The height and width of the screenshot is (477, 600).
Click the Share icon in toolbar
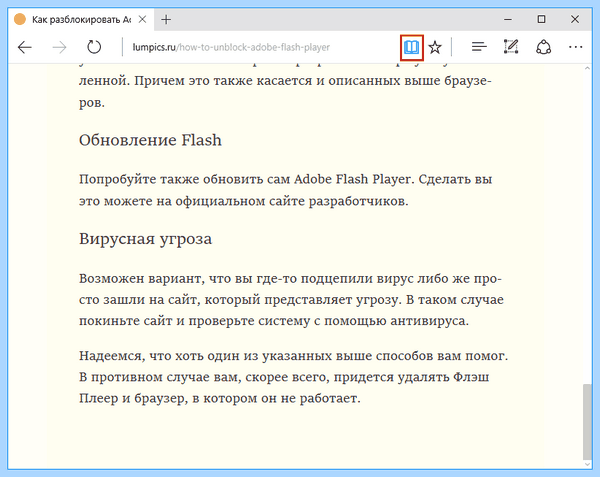click(543, 47)
